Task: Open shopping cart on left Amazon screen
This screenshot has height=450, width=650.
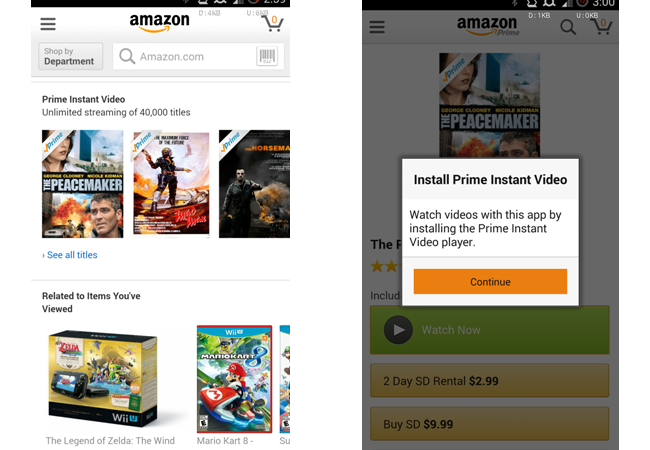Action: tap(273, 23)
